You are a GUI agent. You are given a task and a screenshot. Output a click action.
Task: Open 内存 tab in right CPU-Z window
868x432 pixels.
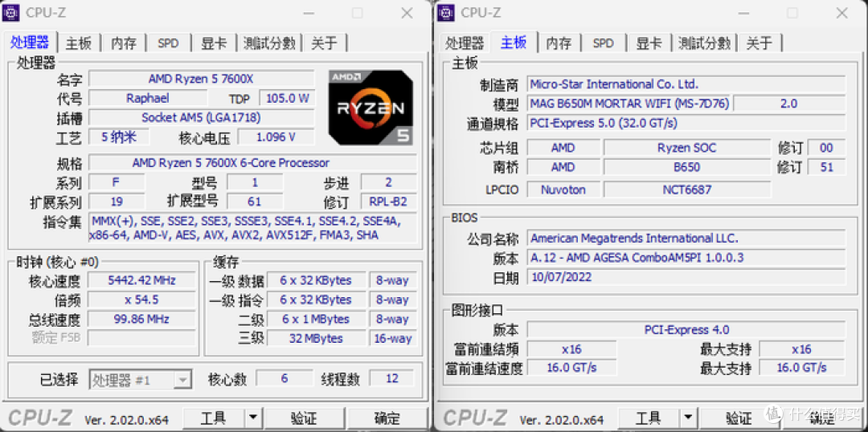click(x=559, y=43)
